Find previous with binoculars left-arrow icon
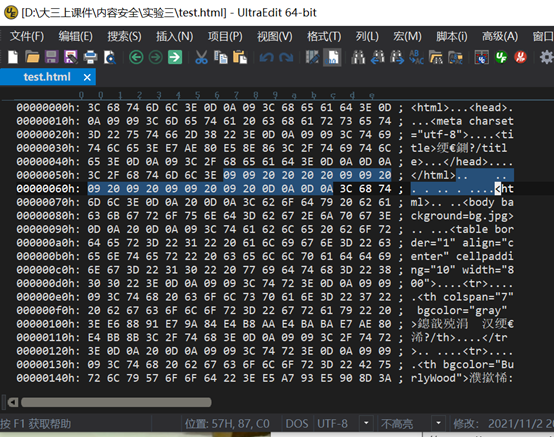This screenshot has width=554, height=437. tap(377, 57)
